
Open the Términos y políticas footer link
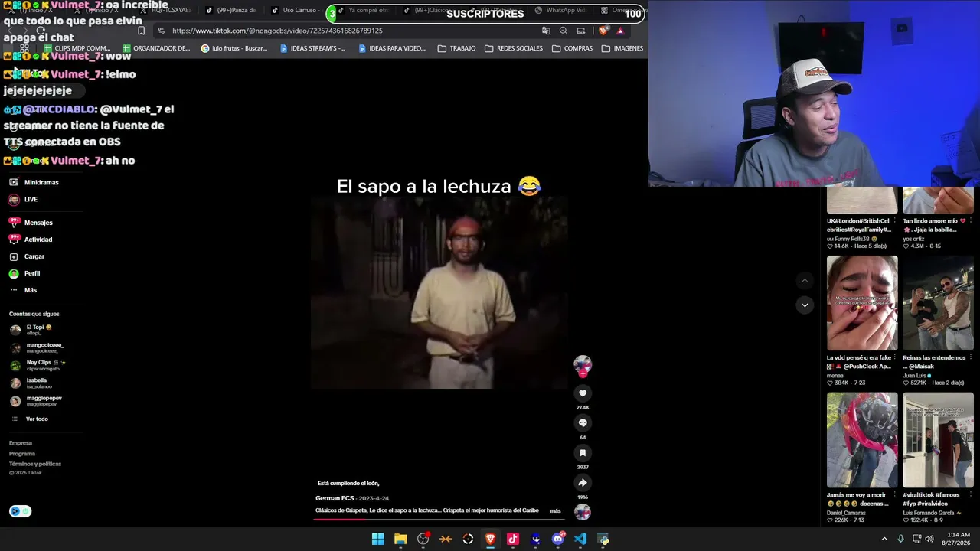[x=35, y=464]
